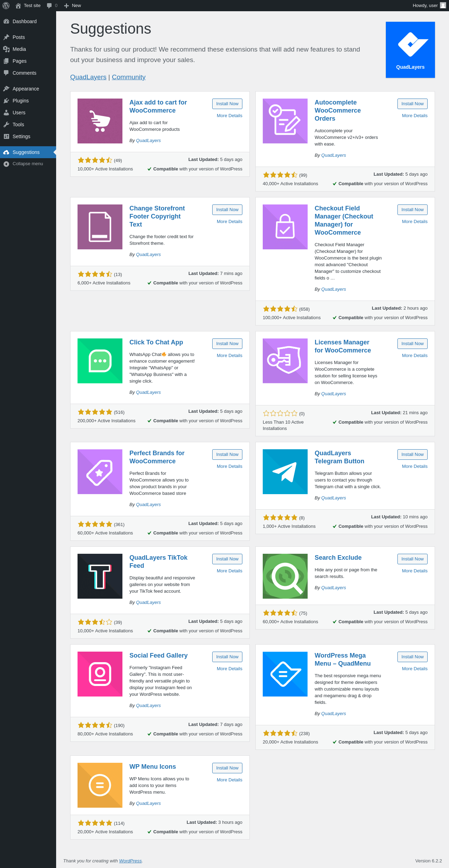Install Click To Chat App

227,344
